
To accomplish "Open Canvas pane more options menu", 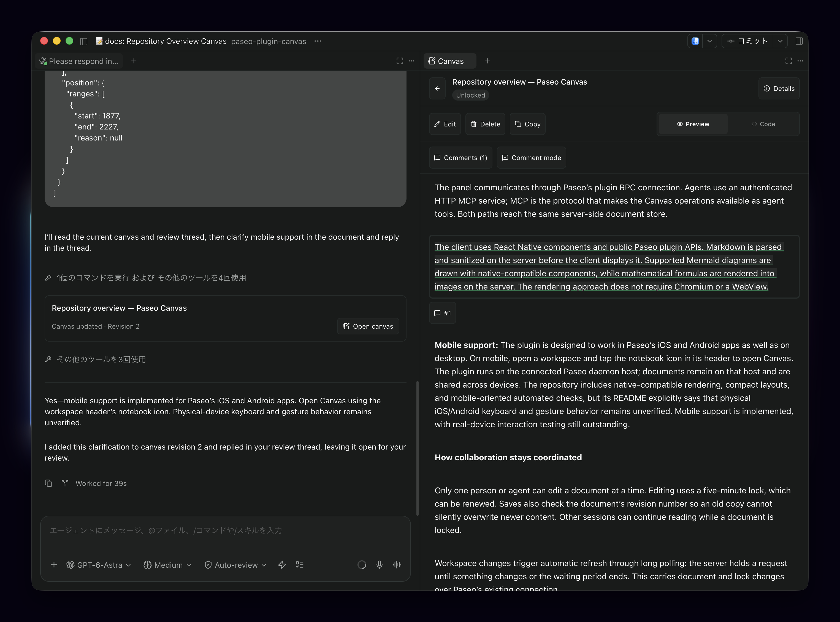I will pyautogui.click(x=800, y=61).
